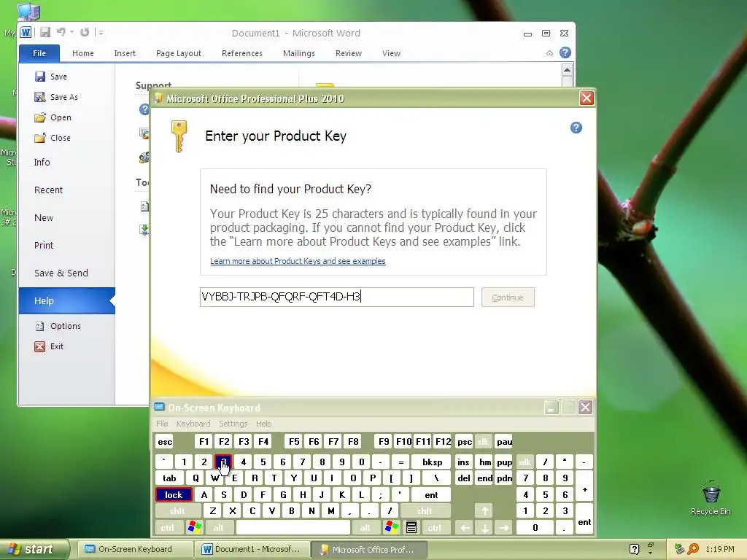The height and width of the screenshot is (560, 747).
Task: Click the help icon in the Product Key dialog
Action: [x=576, y=128]
